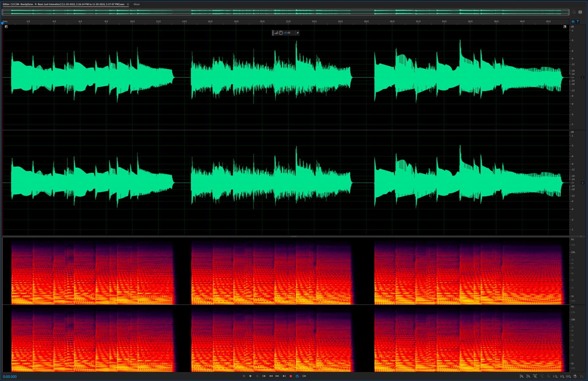Click the red Record button
Screen dimensions: 588x381
291,376
